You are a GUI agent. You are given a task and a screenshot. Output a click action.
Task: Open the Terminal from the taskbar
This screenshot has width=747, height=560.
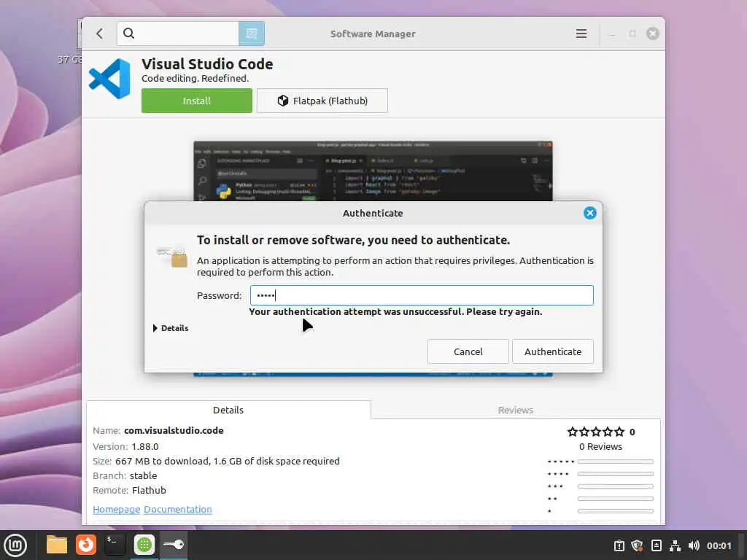(x=115, y=545)
